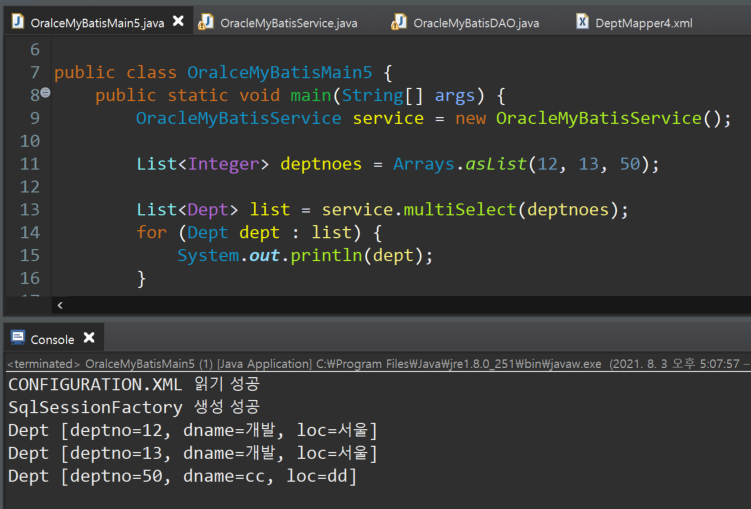
Task: Click the console output line with deptno=12
Action: (193, 430)
